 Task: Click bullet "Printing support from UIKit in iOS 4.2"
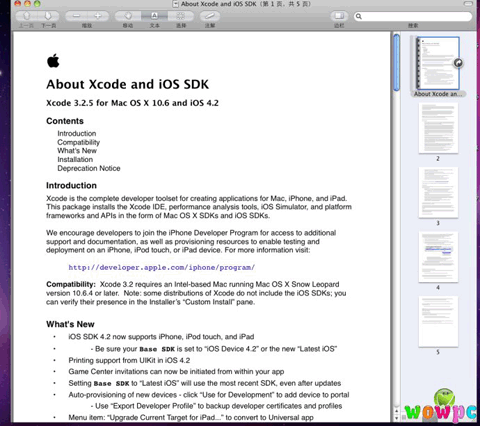tap(129, 360)
